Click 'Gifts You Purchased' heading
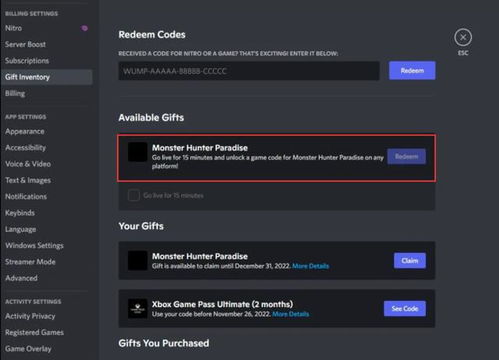The height and width of the screenshot is (360, 499). click(164, 343)
